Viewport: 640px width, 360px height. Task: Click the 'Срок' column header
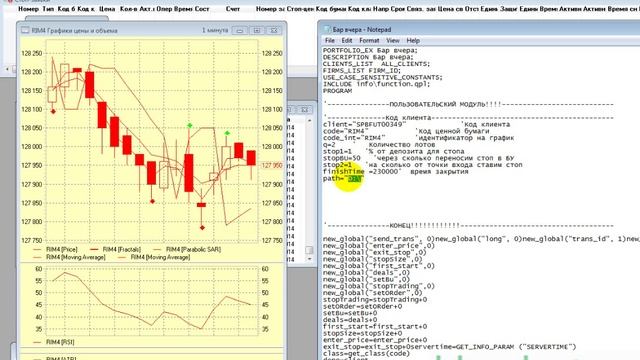(x=398, y=9)
